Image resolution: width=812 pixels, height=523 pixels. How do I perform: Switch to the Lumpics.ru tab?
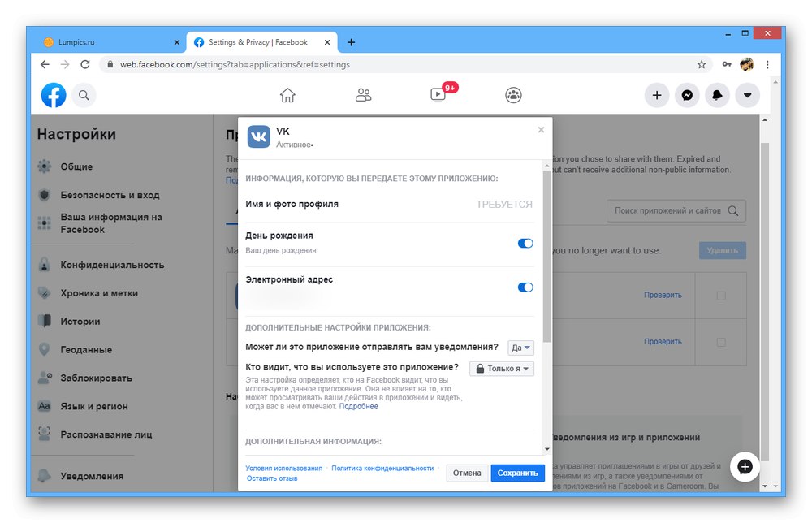[108, 42]
